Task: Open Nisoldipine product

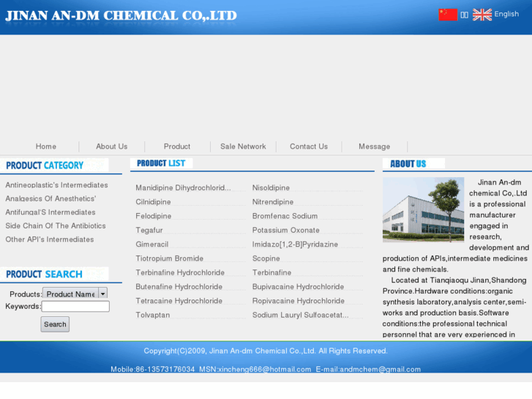Action: pyautogui.click(x=271, y=187)
